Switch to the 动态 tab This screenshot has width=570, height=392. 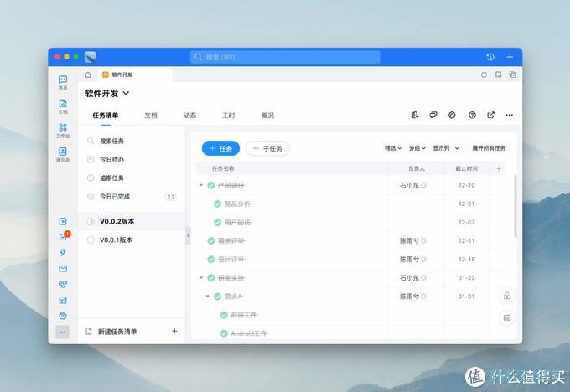[x=189, y=116]
